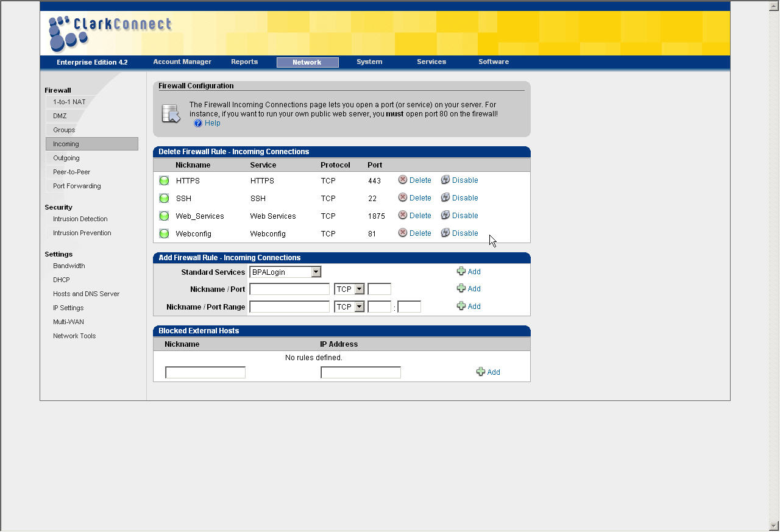This screenshot has width=780, height=532.
Task: Open Intrusion Detection in the sidebar
Action: pos(80,219)
